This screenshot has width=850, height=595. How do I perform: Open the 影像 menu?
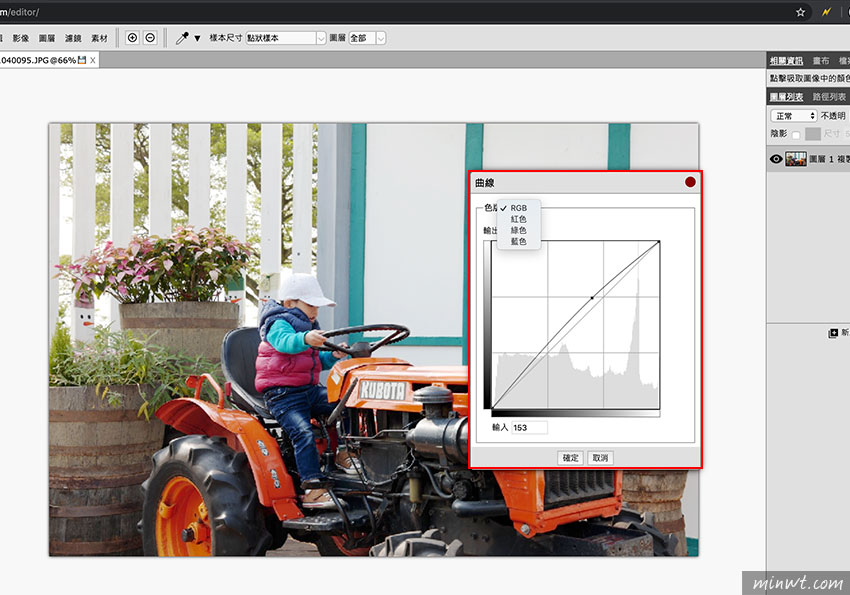point(21,38)
